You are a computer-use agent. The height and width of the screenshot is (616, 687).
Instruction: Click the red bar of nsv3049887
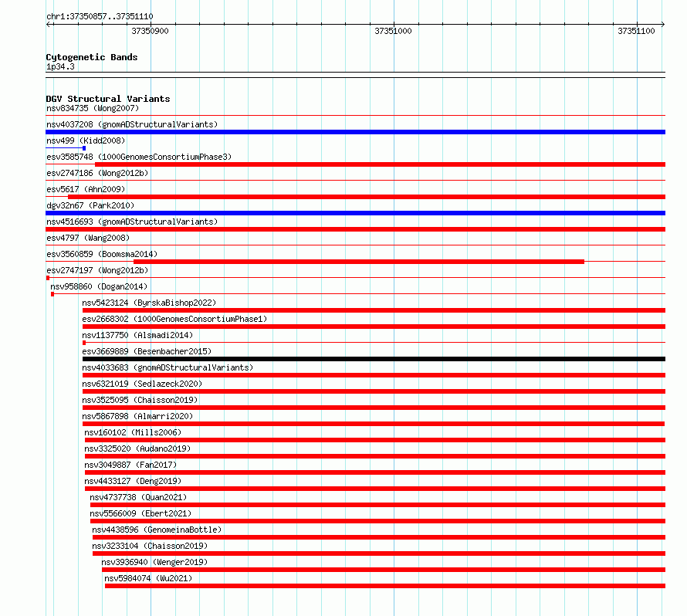[375, 472]
